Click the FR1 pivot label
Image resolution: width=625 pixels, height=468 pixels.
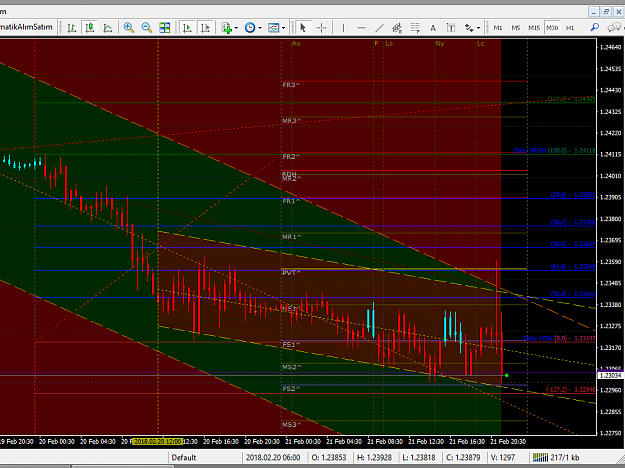click(x=291, y=201)
